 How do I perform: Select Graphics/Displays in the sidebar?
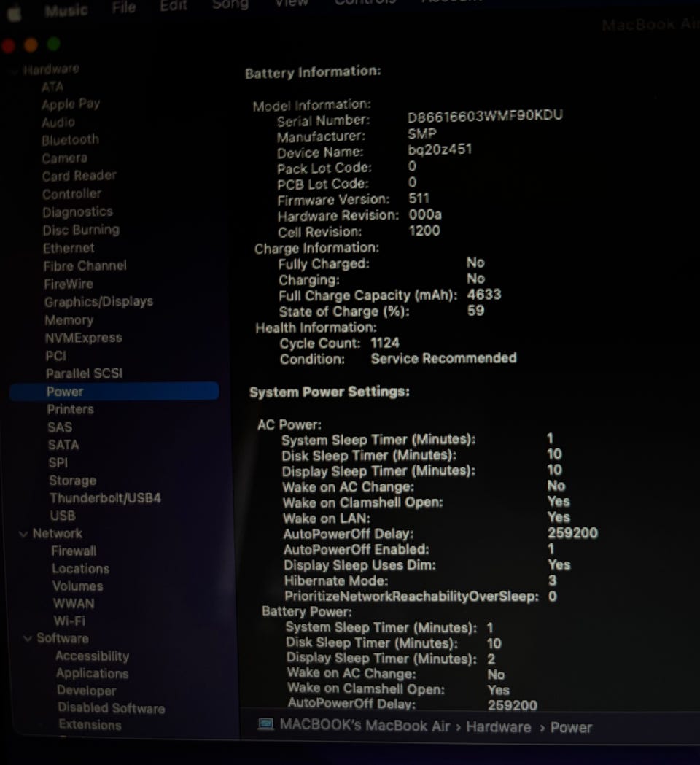98,302
